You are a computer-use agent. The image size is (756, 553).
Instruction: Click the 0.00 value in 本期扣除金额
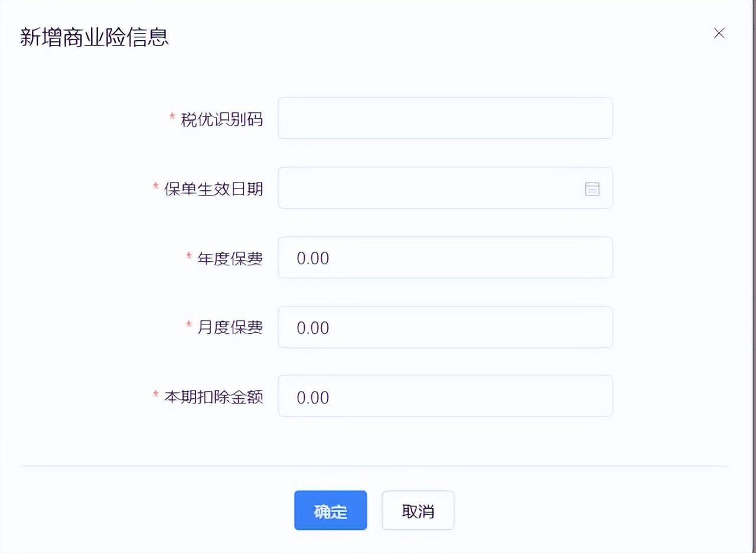(313, 397)
